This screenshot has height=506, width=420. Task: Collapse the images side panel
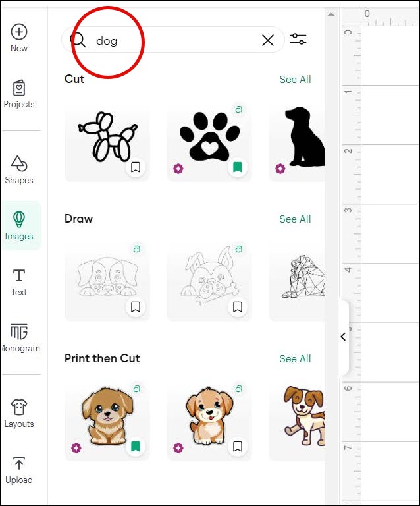click(343, 337)
